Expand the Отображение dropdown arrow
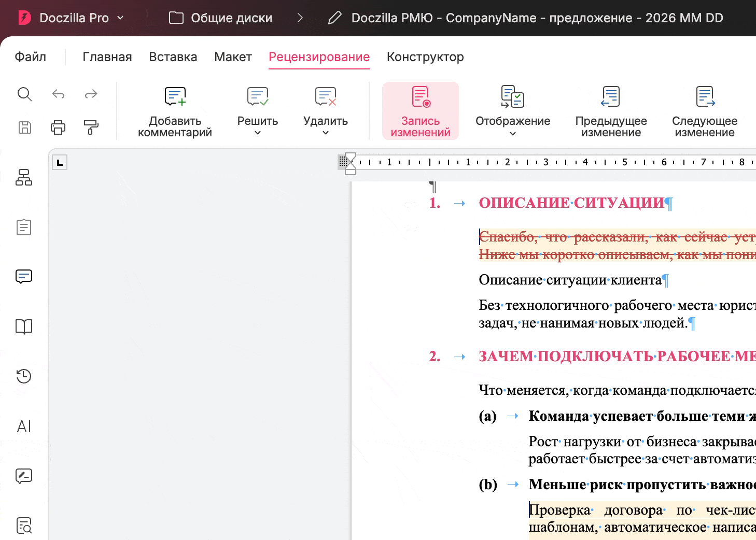Viewport: 756px width, 540px height. (x=513, y=134)
